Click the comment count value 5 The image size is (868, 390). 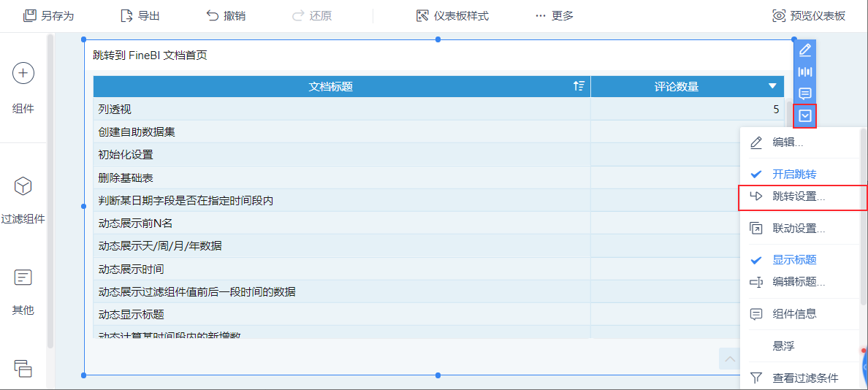pyautogui.click(x=776, y=110)
